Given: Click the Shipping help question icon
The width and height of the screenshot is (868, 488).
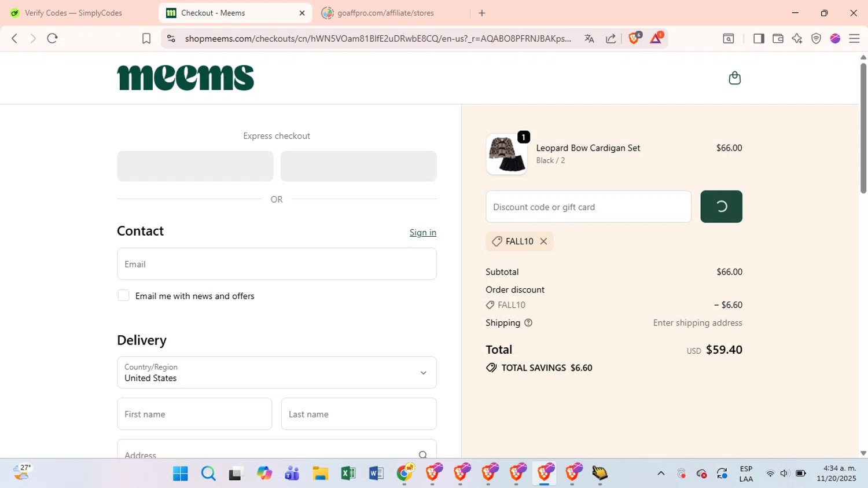Looking at the screenshot, I should point(528,323).
